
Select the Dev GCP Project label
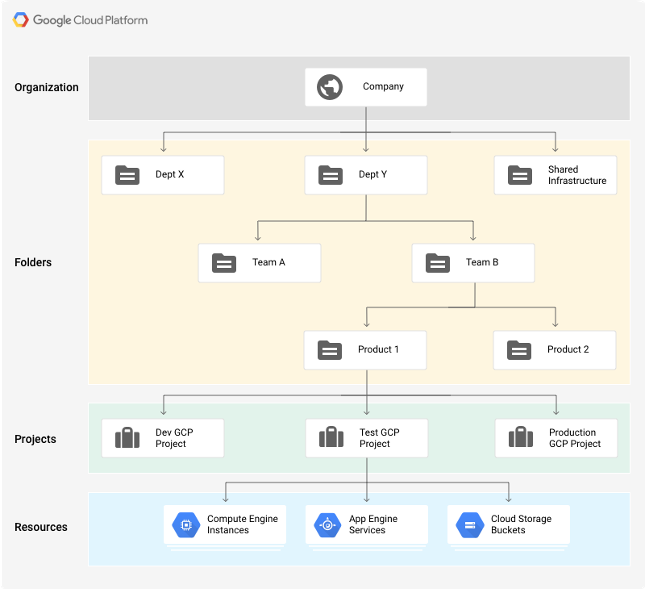coord(174,438)
